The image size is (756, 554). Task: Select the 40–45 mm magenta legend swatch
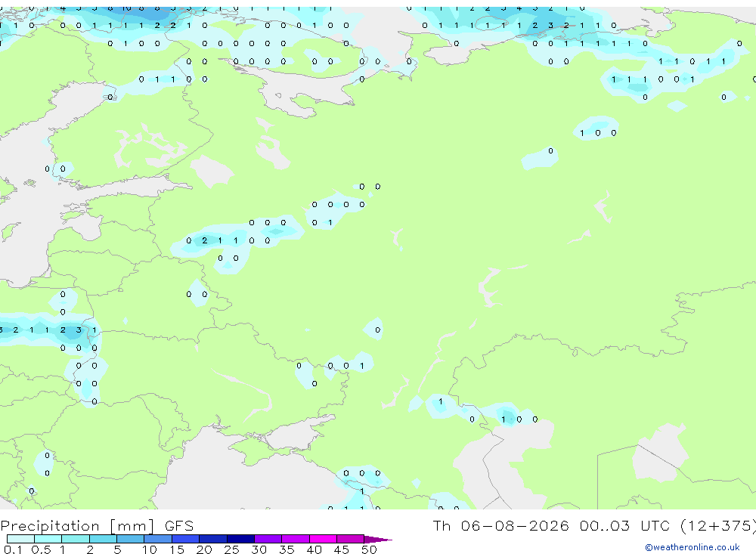[x=323, y=539]
